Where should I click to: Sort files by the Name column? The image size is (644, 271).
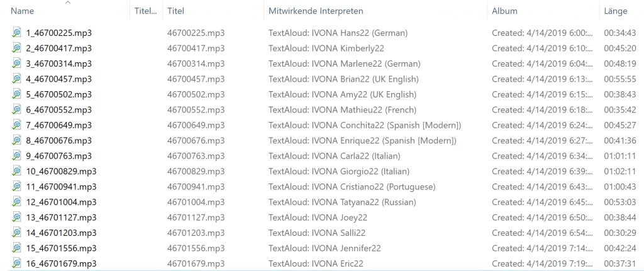click(x=22, y=11)
